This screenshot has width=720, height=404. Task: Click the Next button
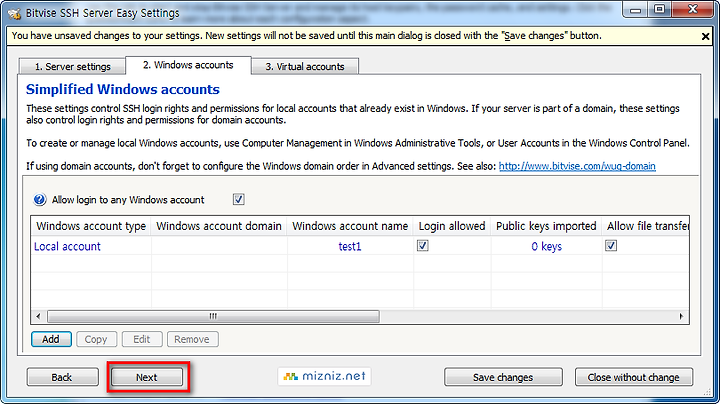click(147, 377)
